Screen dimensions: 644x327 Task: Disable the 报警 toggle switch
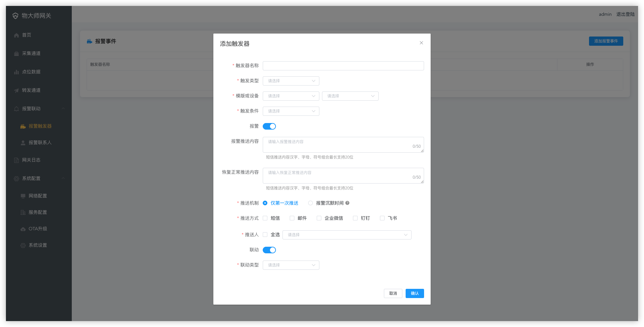(x=269, y=126)
